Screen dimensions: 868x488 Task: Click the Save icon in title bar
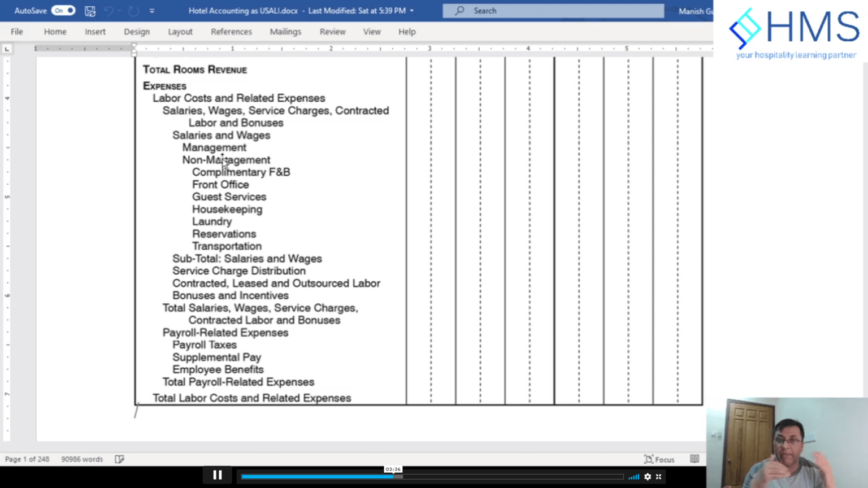coord(90,11)
